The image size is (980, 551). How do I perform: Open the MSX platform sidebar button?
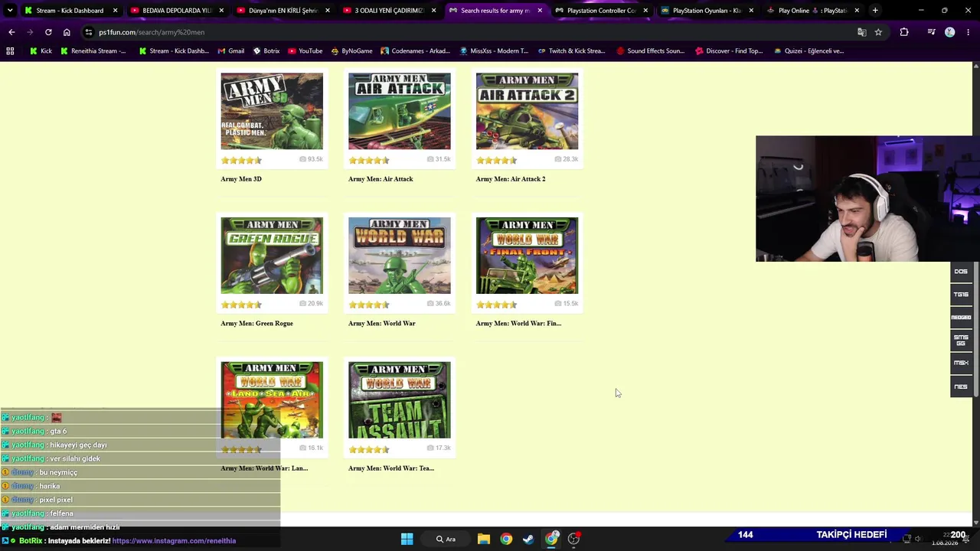(961, 363)
